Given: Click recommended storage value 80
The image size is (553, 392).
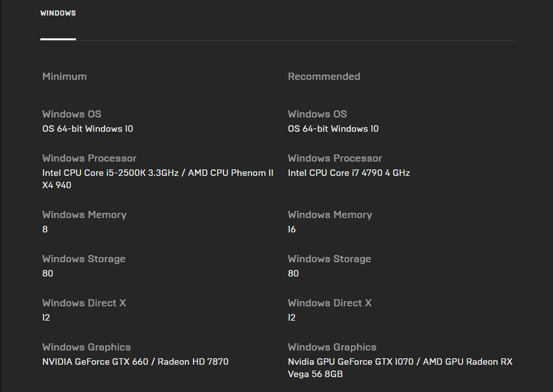Looking at the screenshot, I should click(x=293, y=273).
